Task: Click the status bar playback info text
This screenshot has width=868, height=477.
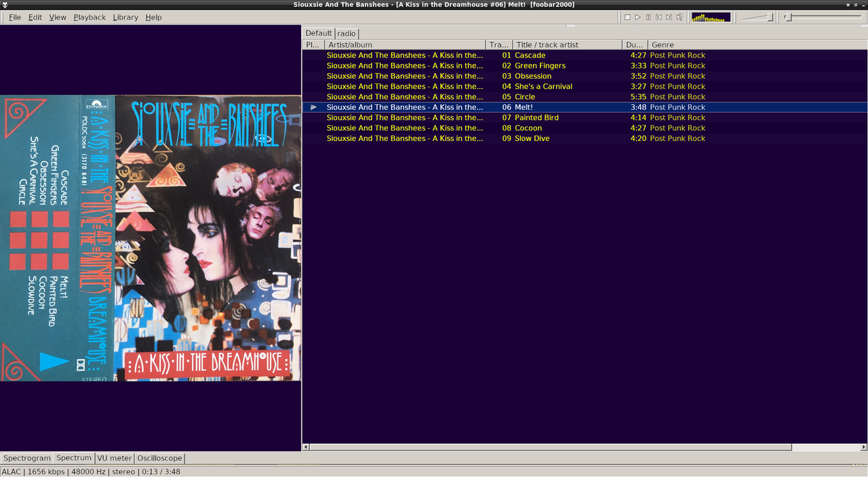Action: pyautogui.click(x=91, y=472)
